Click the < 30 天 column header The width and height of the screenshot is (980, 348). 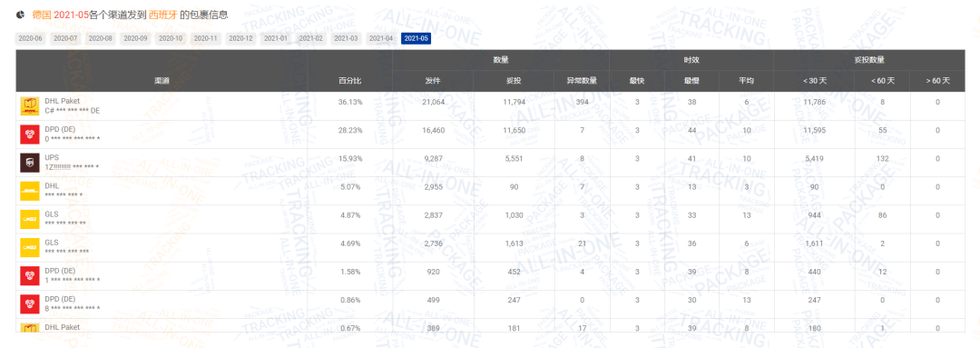click(814, 81)
